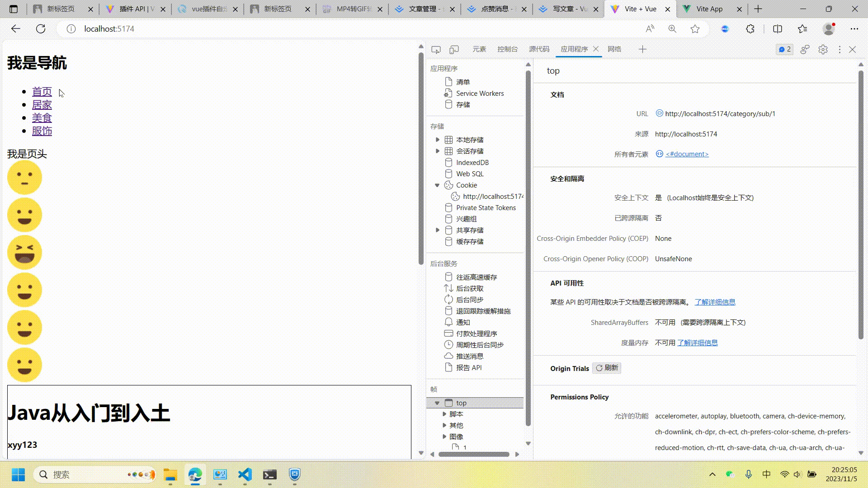
Task: Toggle device emulation mode
Action: tap(454, 49)
